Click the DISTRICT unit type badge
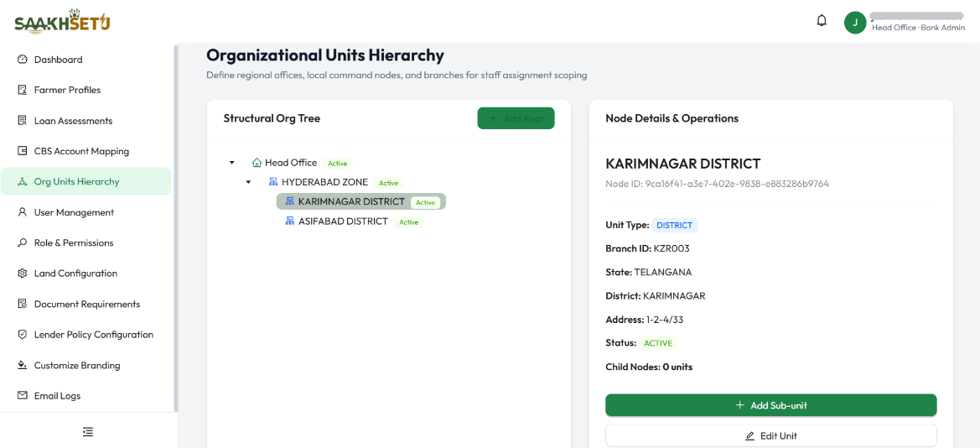980x448 pixels. [x=674, y=225]
